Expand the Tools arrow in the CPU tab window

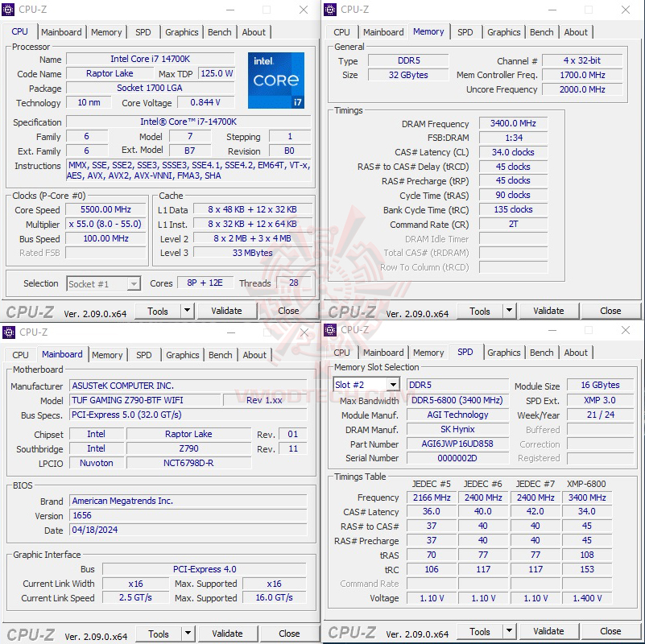pos(187,311)
